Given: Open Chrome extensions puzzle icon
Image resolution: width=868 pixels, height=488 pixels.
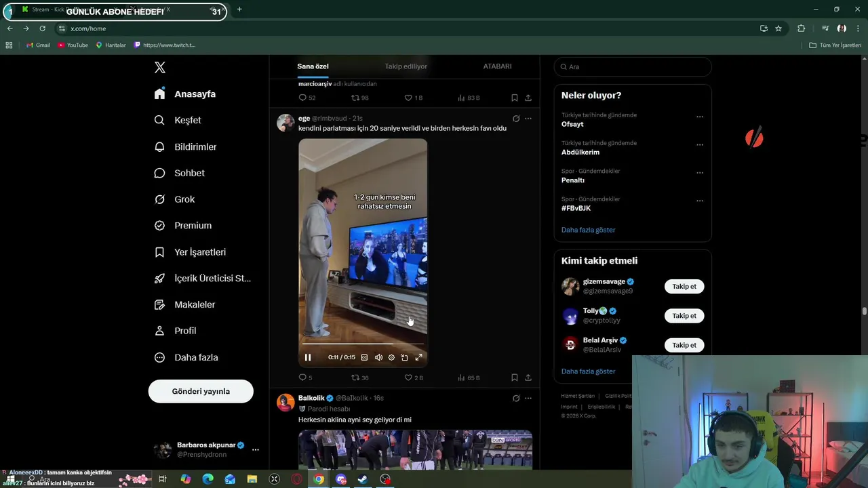Looking at the screenshot, I should point(801,28).
